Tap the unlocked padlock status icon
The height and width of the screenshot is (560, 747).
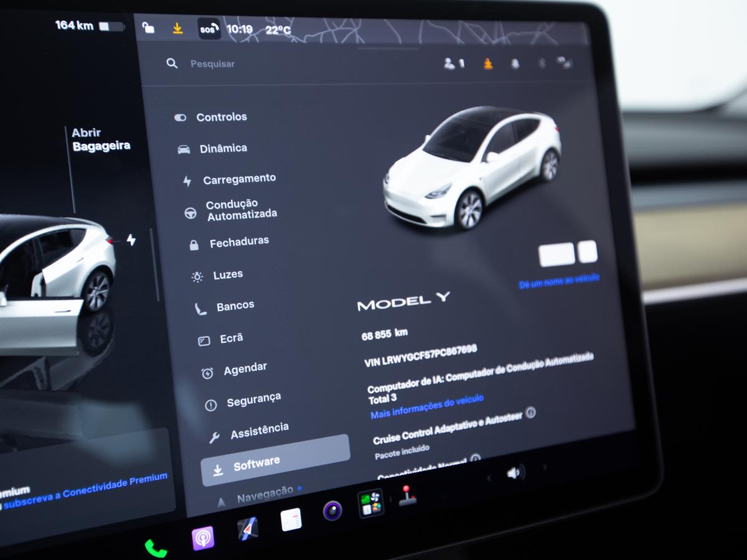point(148,27)
